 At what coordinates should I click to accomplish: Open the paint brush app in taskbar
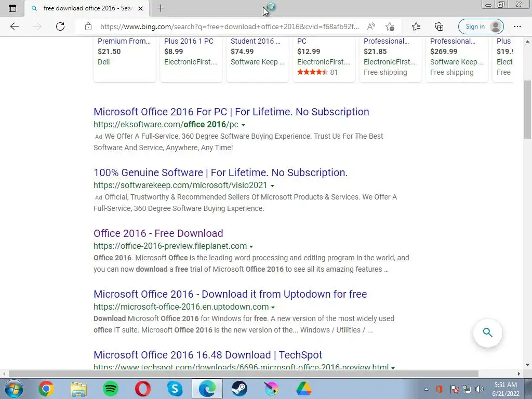tap(271, 389)
